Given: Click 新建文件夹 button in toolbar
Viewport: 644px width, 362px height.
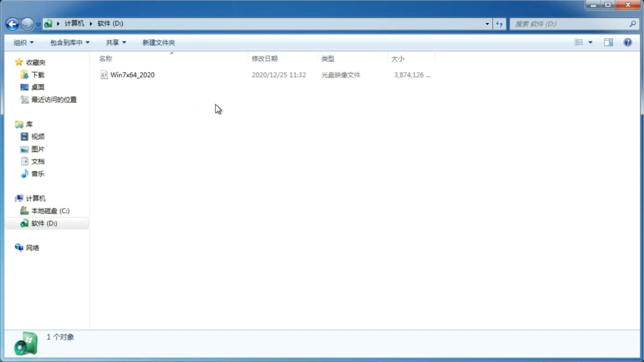Looking at the screenshot, I should pyautogui.click(x=158, y=42).
